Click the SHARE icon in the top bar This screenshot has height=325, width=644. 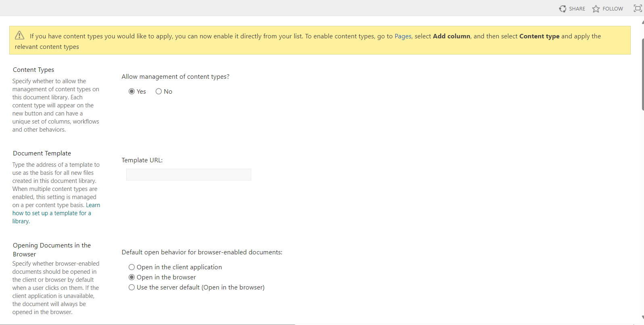pyautogui.click(x=563, y=8)
